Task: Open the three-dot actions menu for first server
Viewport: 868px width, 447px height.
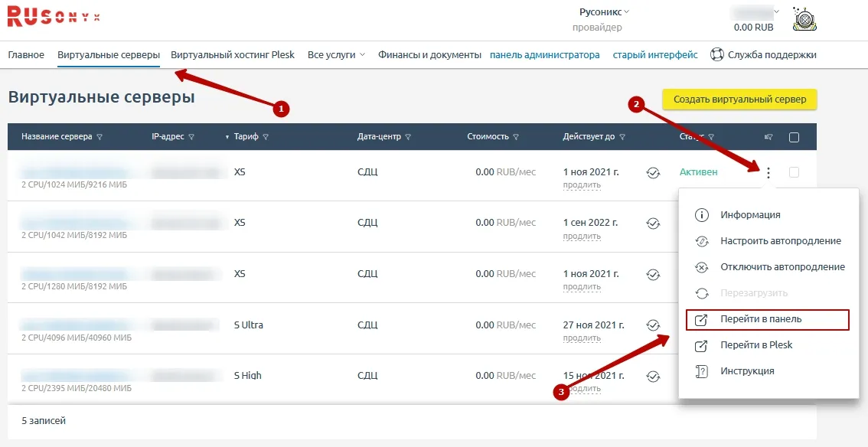Action: coord(768,173)
